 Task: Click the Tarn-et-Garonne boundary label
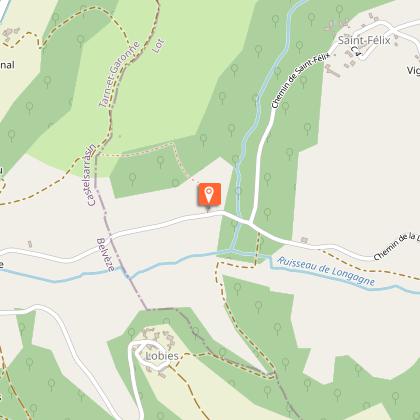(x=118, y=74)
